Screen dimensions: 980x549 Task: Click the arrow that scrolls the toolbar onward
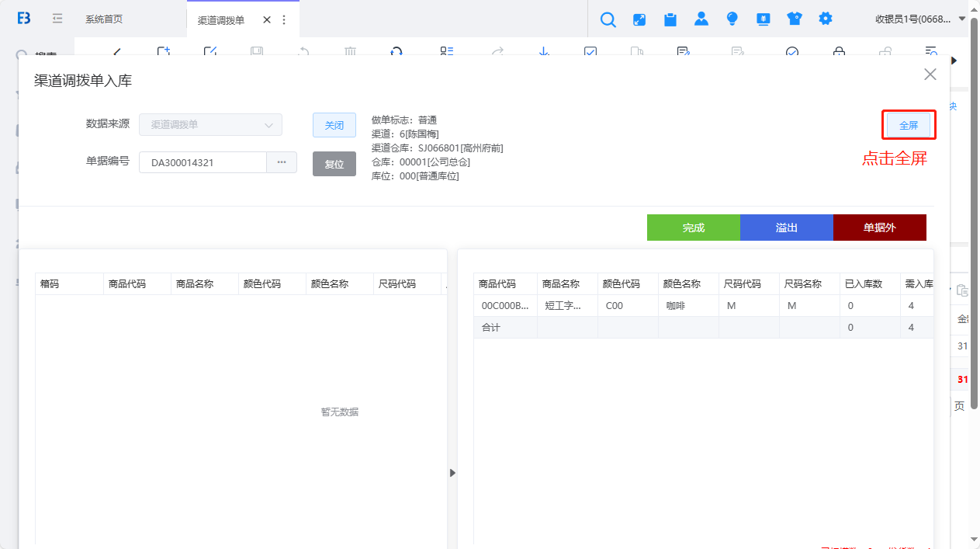coord(954,60)
